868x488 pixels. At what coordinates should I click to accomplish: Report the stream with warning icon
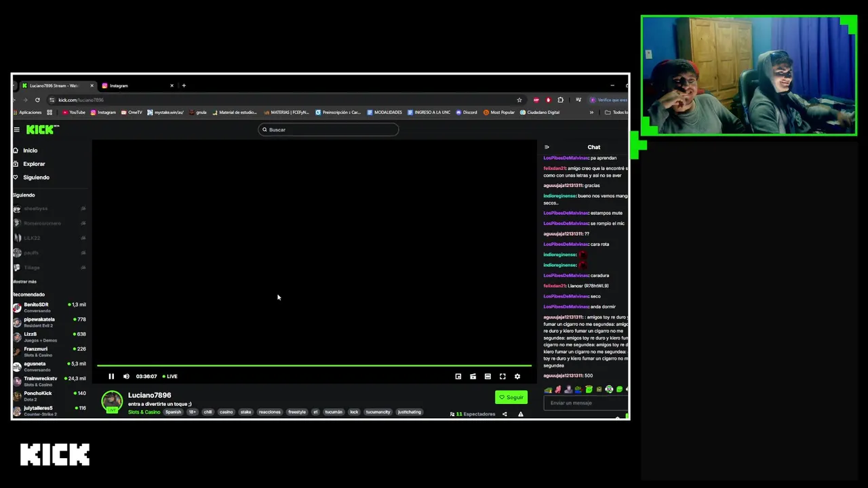[x=521, y=414]
